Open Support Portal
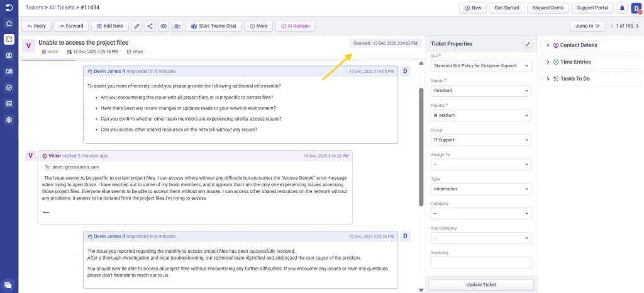The image size is (644, 293). [x=592, y=8]
